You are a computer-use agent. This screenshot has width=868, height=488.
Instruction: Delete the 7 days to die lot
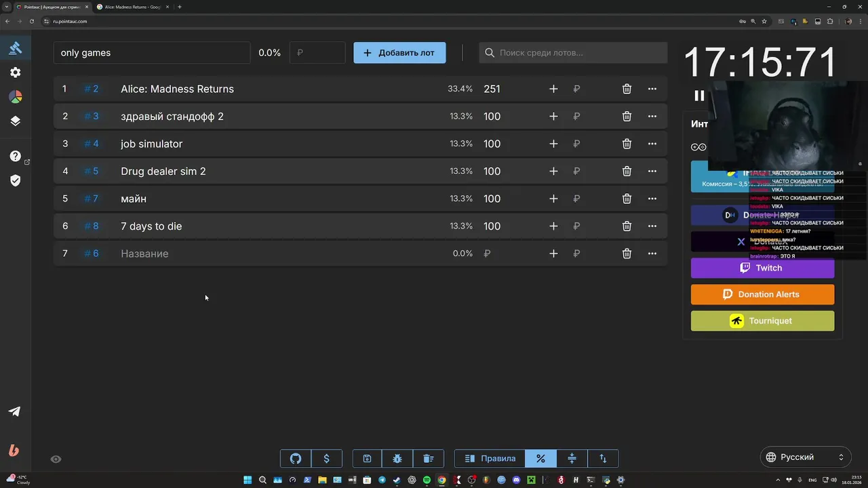pyautogui.click(x=627, y=226)
